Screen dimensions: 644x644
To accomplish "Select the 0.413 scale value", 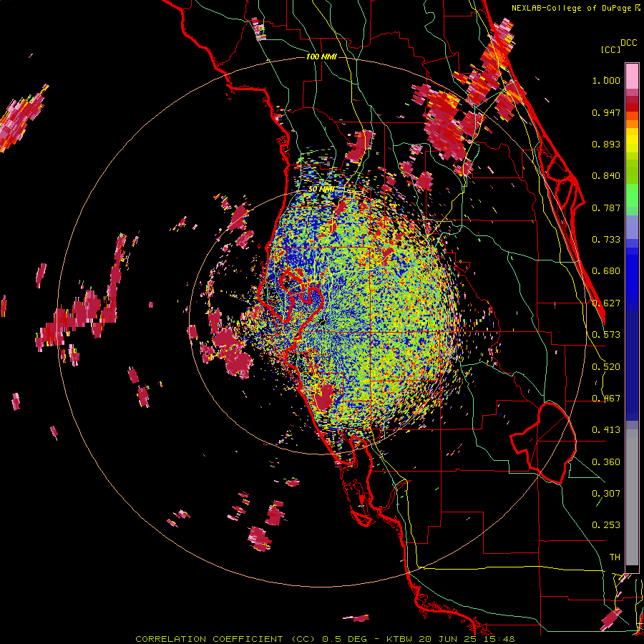I will click(x=606, y=430).
